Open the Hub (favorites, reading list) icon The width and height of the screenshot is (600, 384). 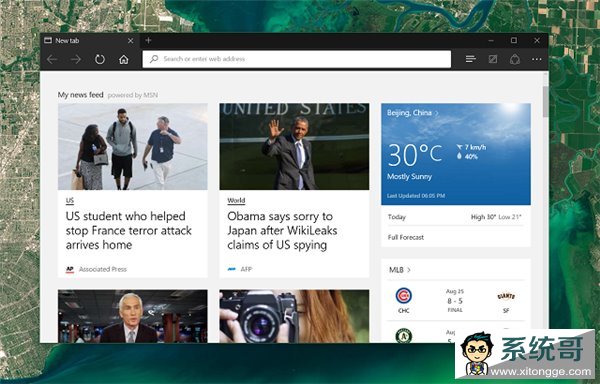pos(471,59)
